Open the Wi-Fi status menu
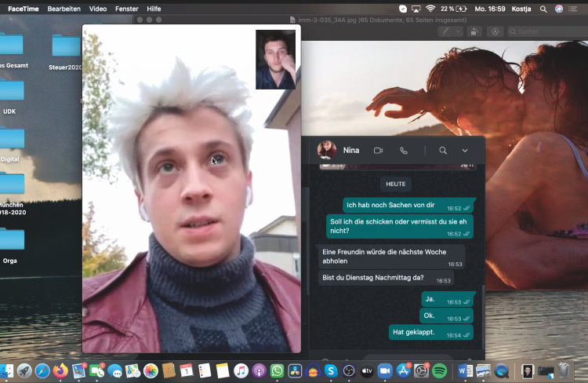 [x=430, y=9]
